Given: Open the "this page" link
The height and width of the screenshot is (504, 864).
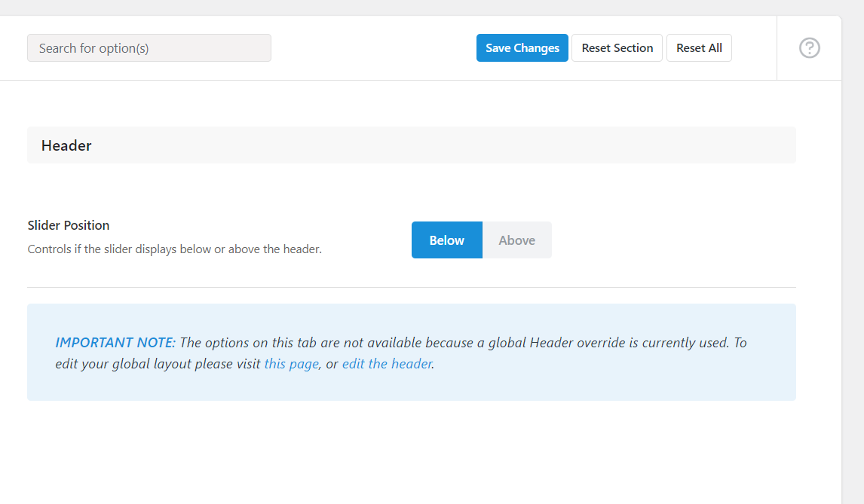Looking at the screenshot, I should pos(291,364).
